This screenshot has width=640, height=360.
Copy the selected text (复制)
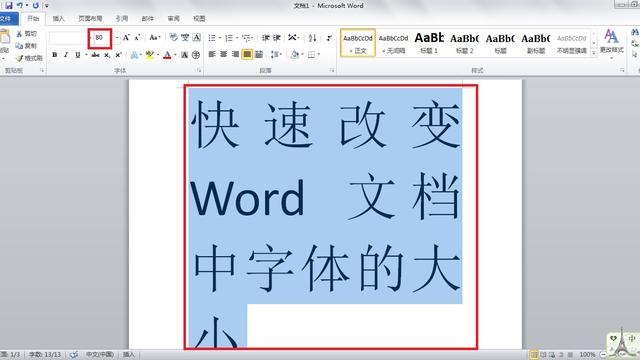click(x=27, y=46)
